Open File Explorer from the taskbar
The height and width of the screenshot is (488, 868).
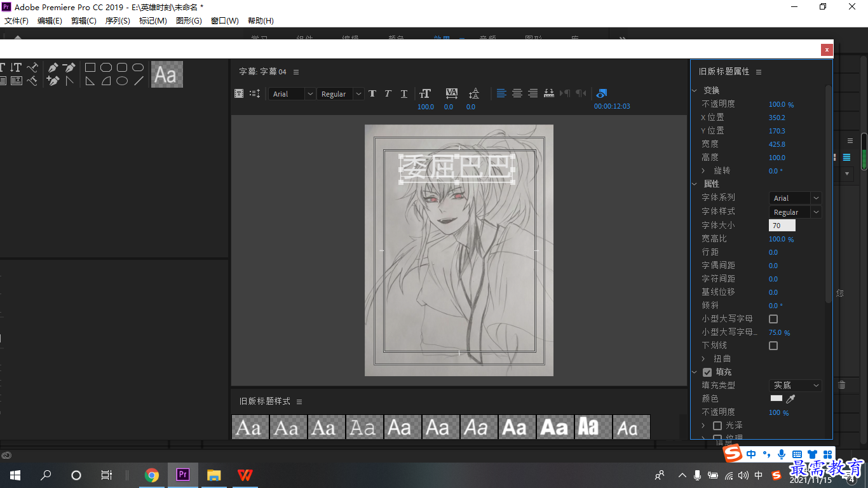click(214, 475)
